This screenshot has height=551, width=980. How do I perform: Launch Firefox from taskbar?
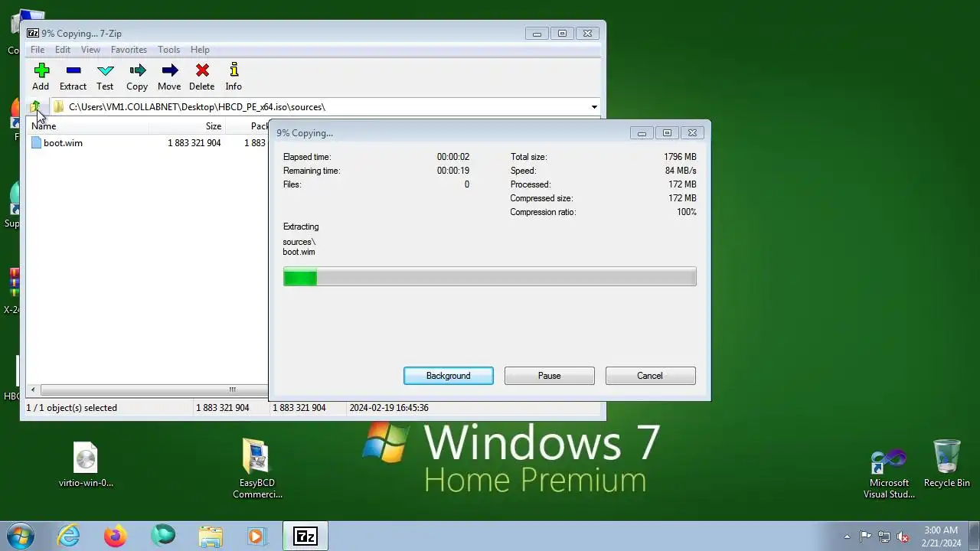[x=116, y=536]
